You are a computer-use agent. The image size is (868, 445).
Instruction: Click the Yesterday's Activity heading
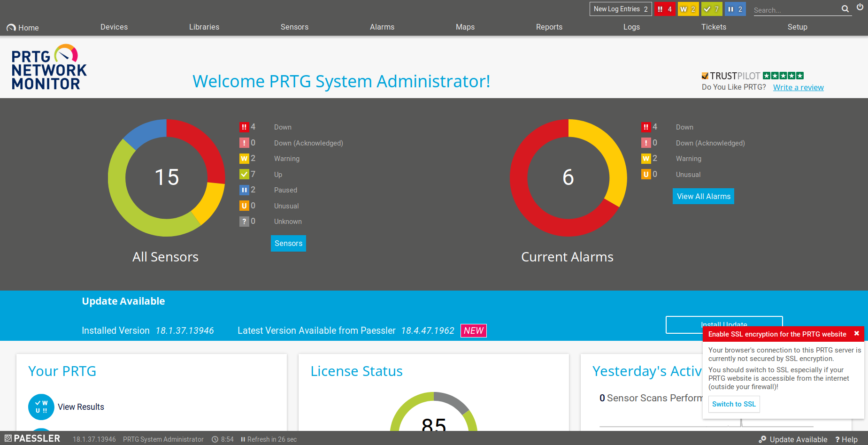[x=647, y=371]
